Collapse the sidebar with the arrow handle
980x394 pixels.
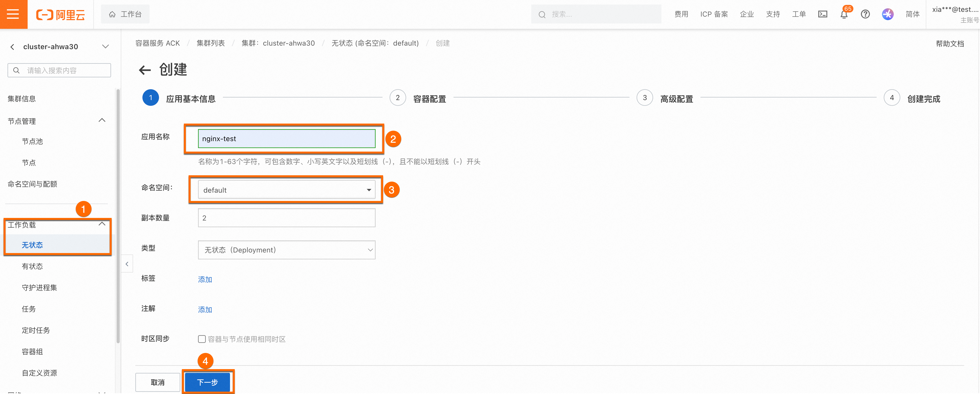pos(127,264)
